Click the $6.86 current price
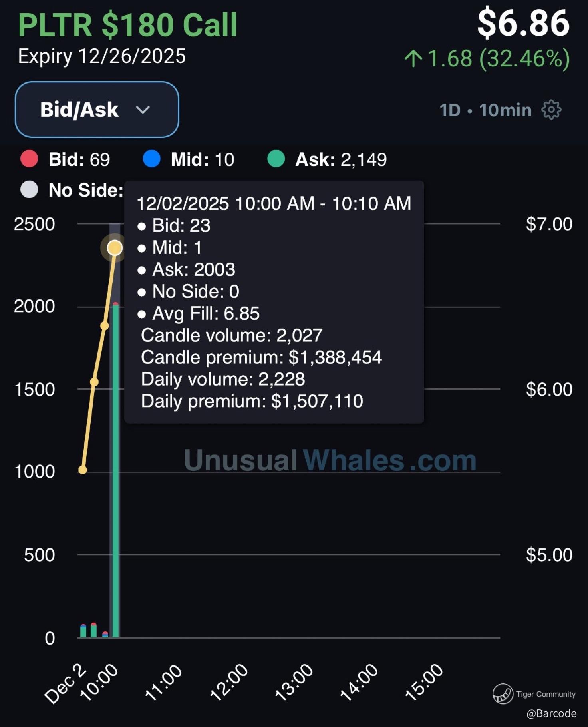The width and height of the screenshot is (588, 727). coord(523,24)
